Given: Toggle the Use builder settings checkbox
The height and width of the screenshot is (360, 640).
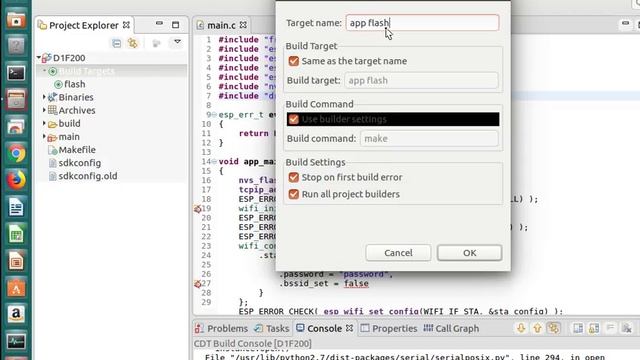Looking at the screenshot, I should pyautogui.click(x=293, y=119).
